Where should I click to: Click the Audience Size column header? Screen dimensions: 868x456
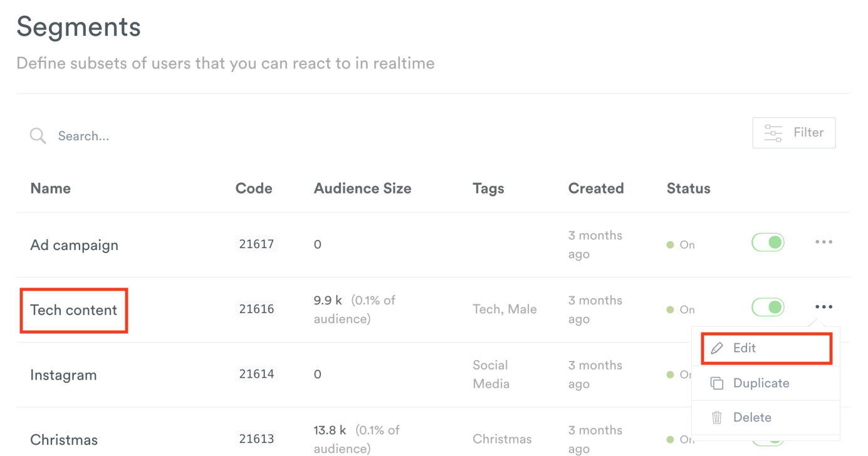tap(362, 189)
